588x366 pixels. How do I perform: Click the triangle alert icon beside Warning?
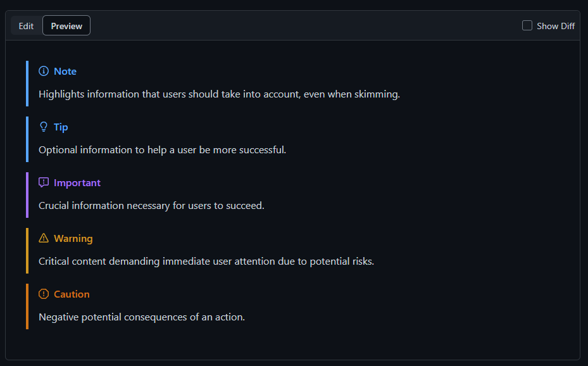(x=44, y=239)
